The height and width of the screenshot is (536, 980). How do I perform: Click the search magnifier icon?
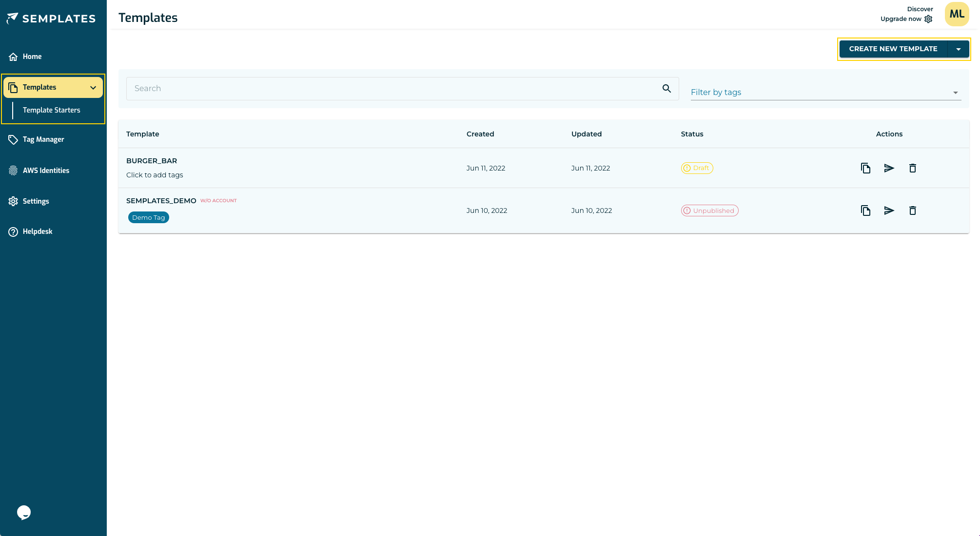point(666,88)
